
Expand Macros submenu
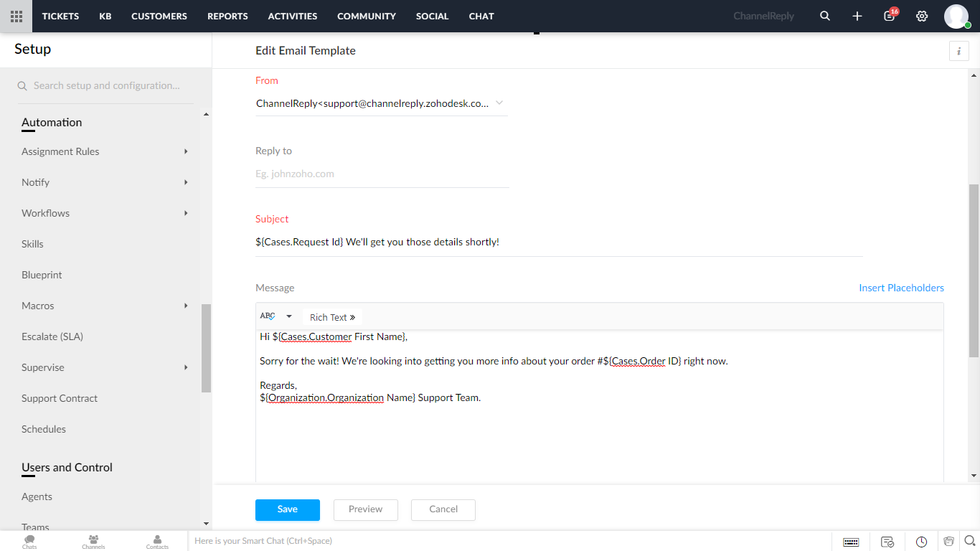[186, 306]
